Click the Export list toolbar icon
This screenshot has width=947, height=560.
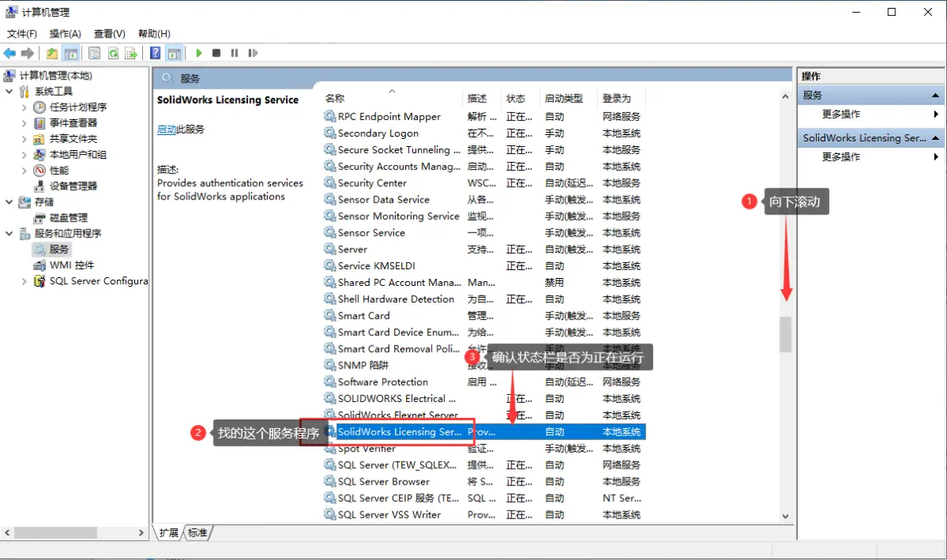130,53
